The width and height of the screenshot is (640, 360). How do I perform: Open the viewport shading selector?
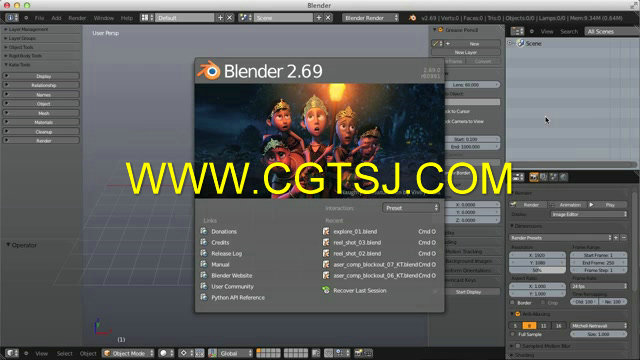(x=166, y=353)
